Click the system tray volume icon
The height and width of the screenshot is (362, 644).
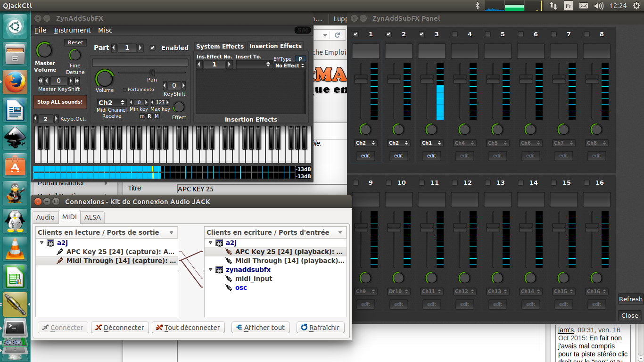point(598,6)
